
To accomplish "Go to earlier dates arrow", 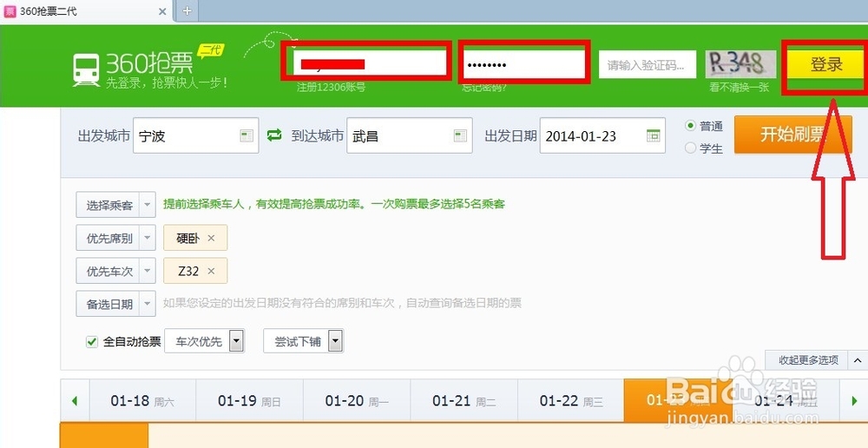I will (x=75, y=400).
